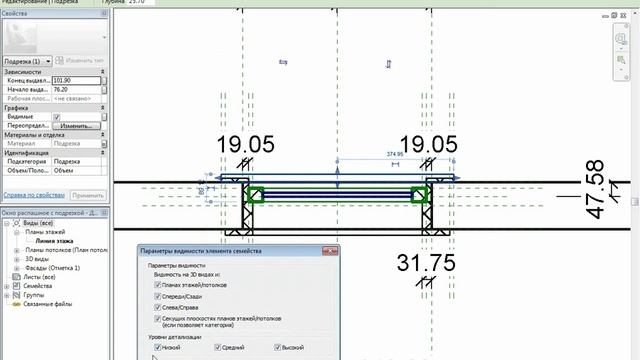Image resolution: width=640 pixels, height=360 pixels.
Task: Click the Конец выдавливания value field
Action: 76,81
